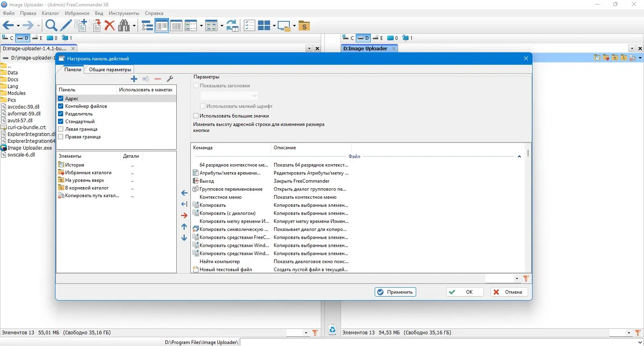Uncheck the Адрес panel checkbox

pyautogui.click(x=61, y=99)
